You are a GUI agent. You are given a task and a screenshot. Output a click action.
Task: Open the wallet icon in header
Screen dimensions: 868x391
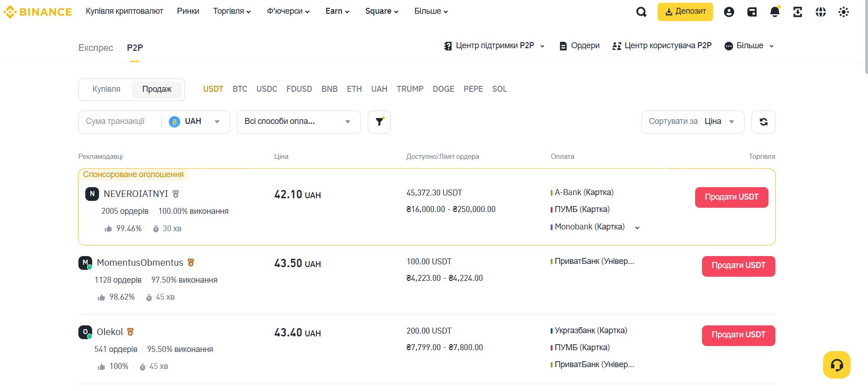752,12
